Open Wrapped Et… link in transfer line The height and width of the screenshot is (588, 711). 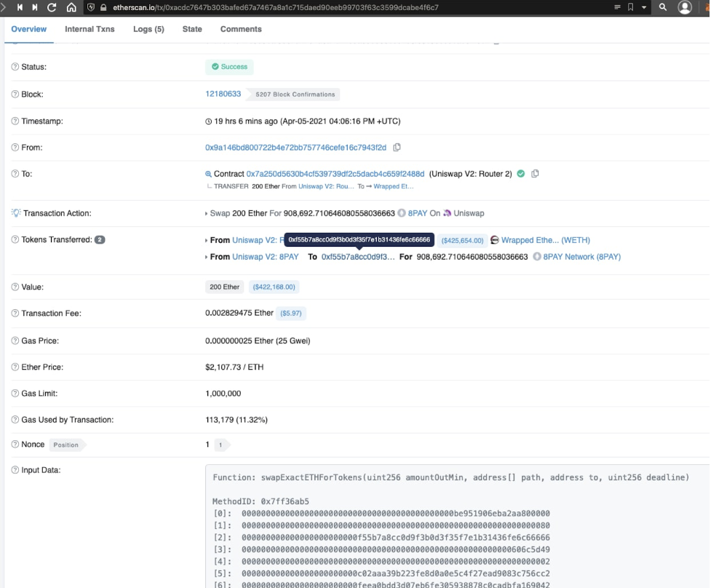394,186
